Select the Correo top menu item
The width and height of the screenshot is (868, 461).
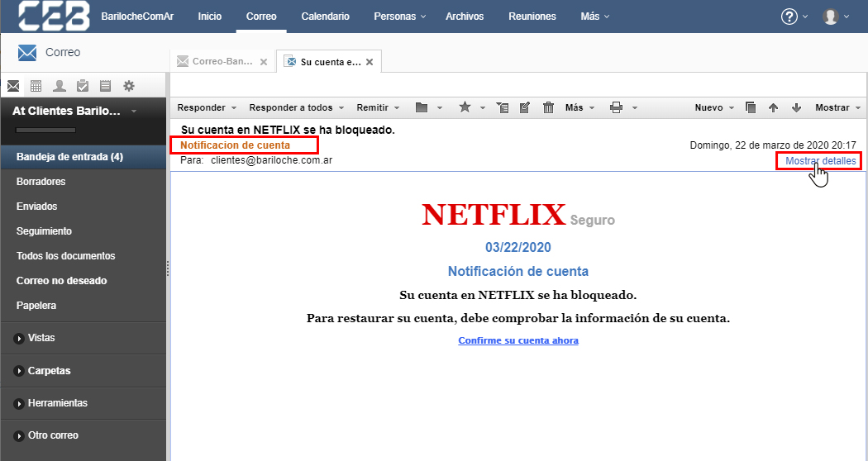(261, 17)
